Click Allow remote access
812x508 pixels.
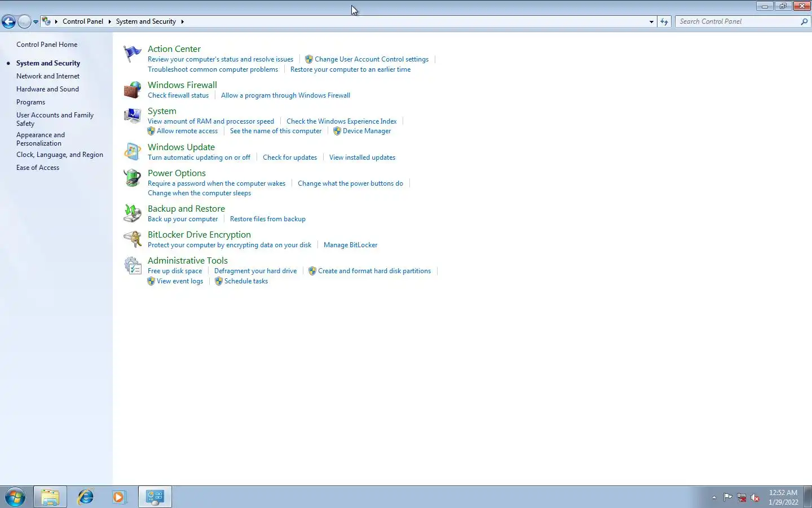pos(187,131)
